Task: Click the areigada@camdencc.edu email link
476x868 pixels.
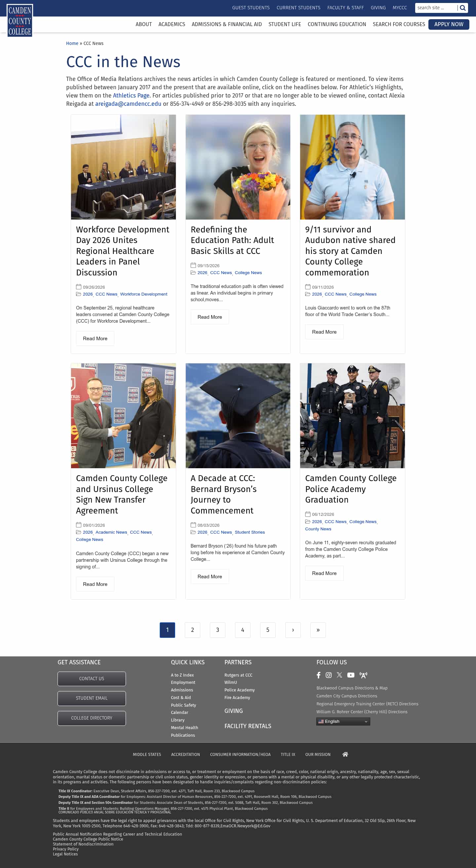Action: click(128, 104)
